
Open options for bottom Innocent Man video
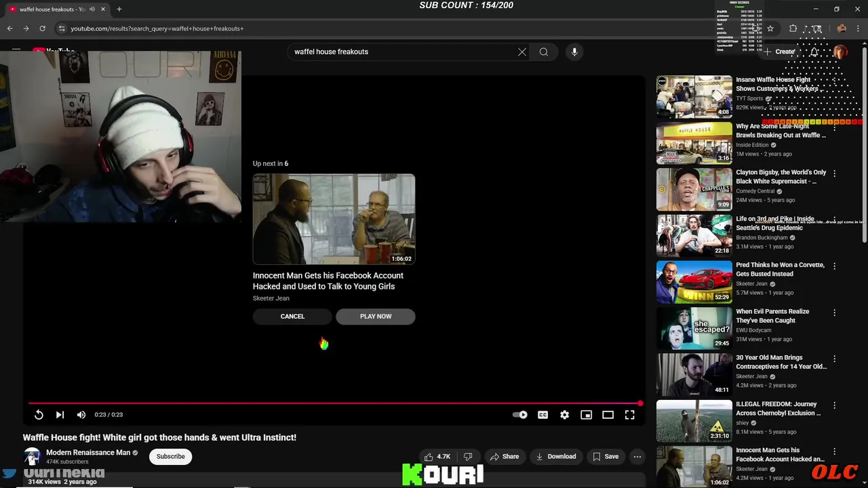(835, 451)
